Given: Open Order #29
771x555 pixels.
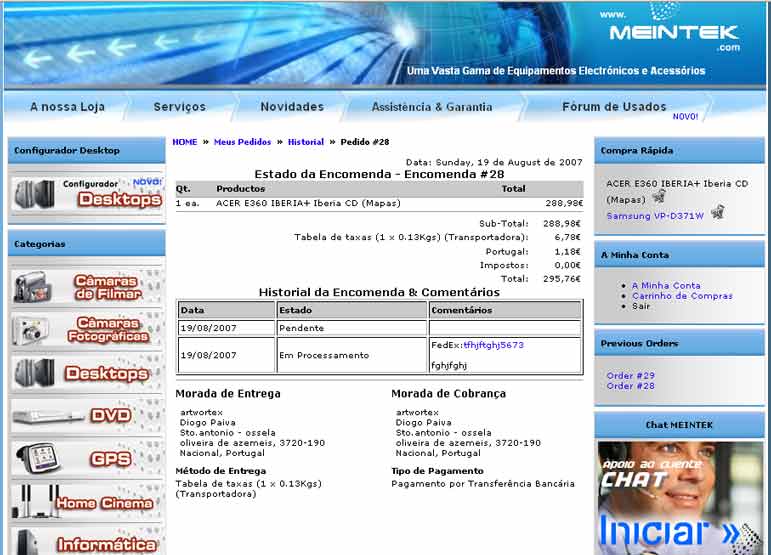Looking at the screenshot, I should 630,376.
